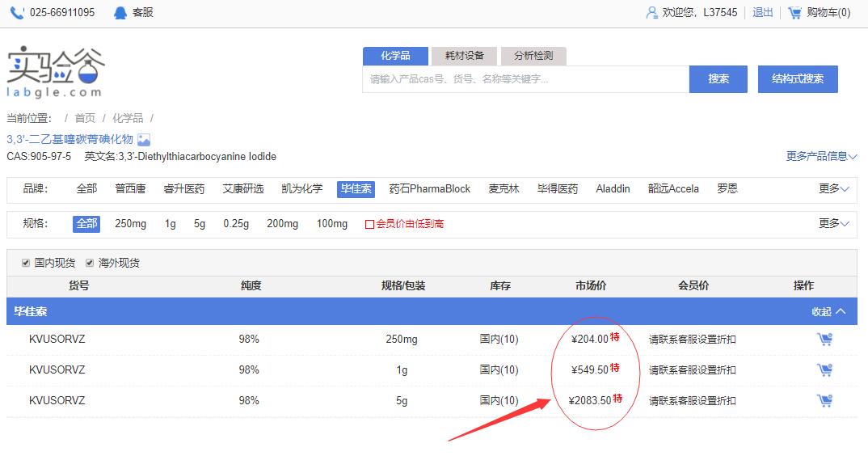Screen dimensions: 868x456
Task: Toggle the 海外现货 checkbox
Action: coord(90,263)
